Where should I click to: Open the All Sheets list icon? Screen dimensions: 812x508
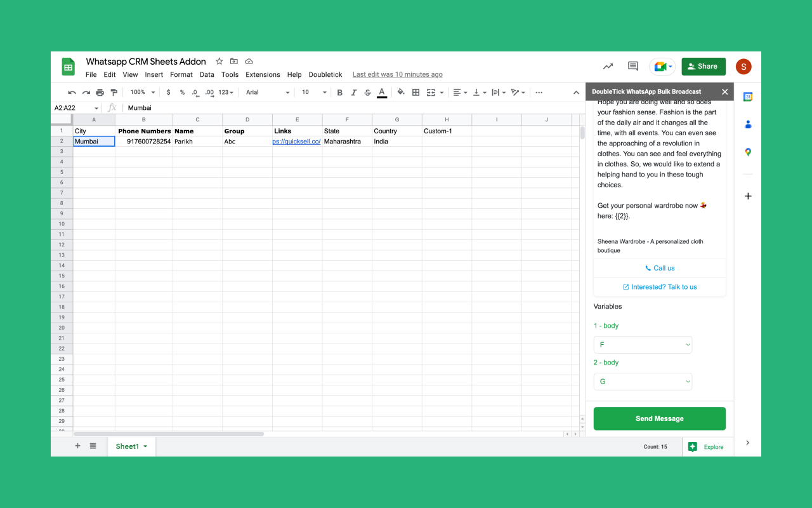pos(93,446)
